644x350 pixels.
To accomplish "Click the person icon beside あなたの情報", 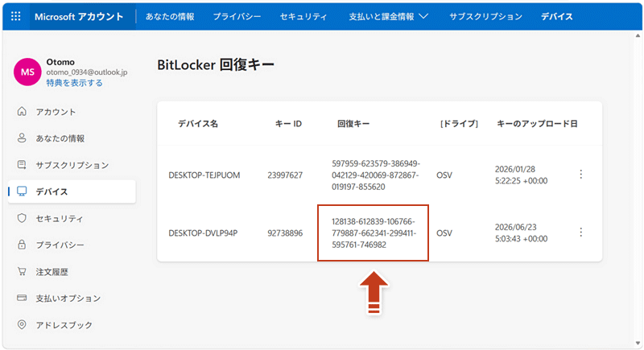I will tap(22, 138).
